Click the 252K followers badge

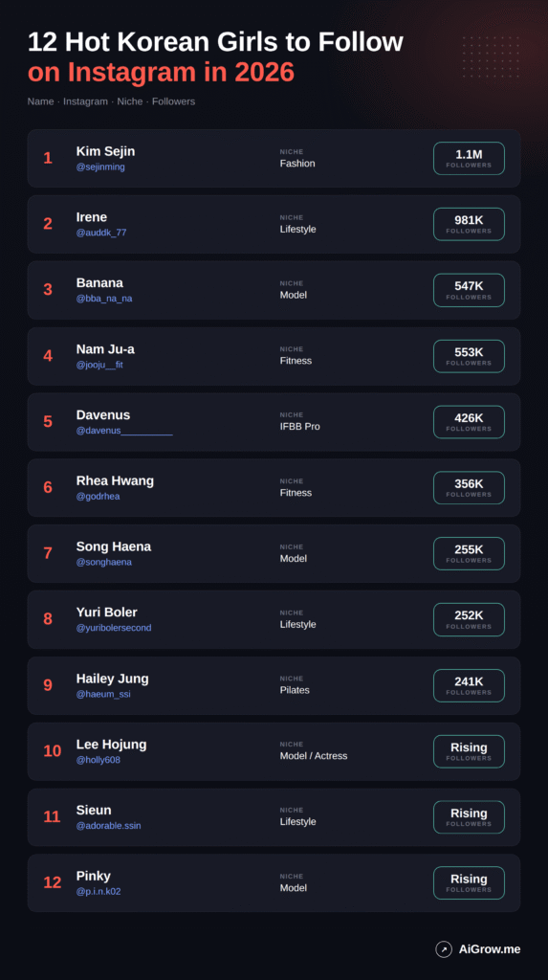pyautogui.click(x=469, y=619)
